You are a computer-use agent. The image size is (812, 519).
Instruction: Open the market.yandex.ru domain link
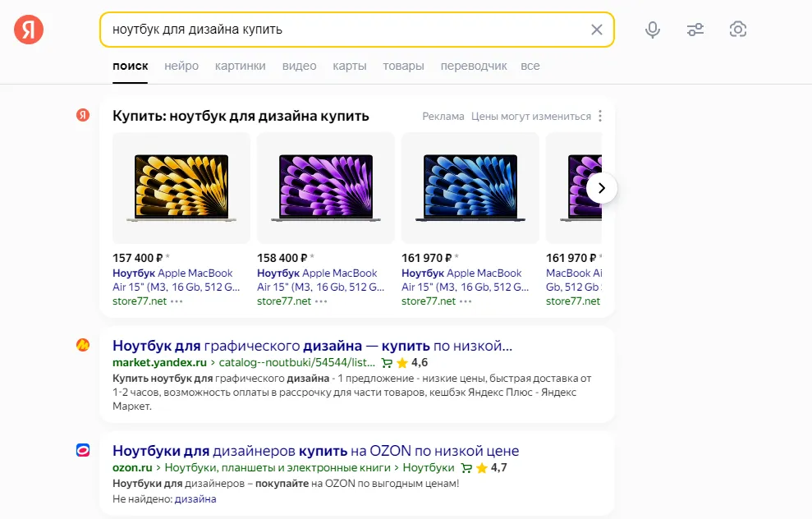point(159,363)
